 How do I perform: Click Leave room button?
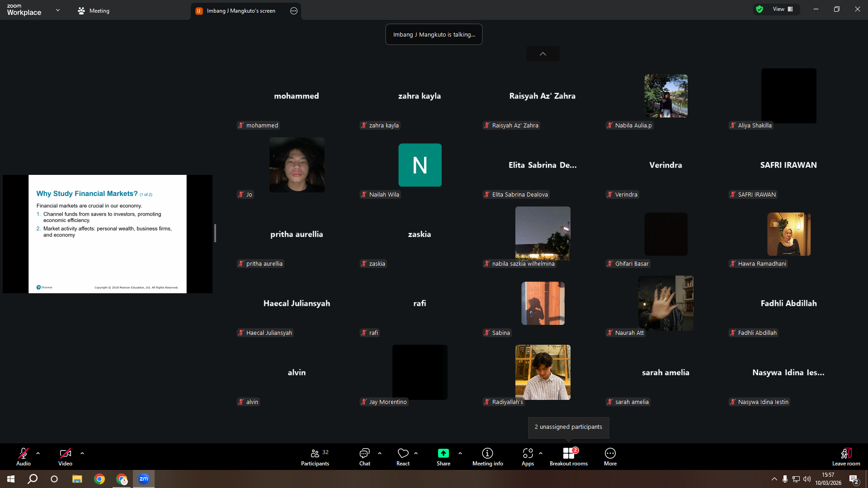(x=846, y=456)
